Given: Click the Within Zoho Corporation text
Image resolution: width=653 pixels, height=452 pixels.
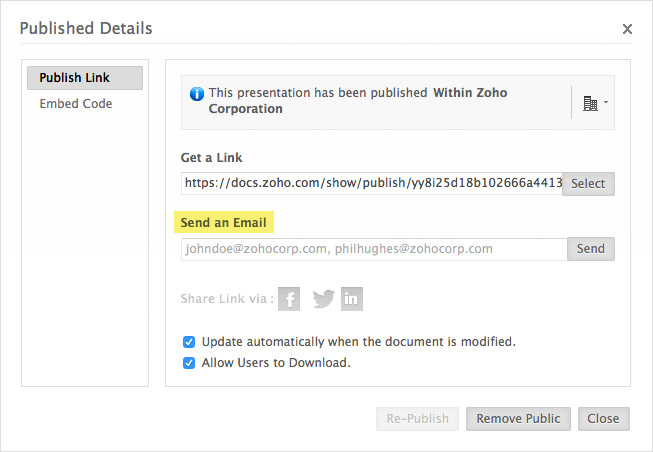Looking at the screenshot, I should click(358, 100).
